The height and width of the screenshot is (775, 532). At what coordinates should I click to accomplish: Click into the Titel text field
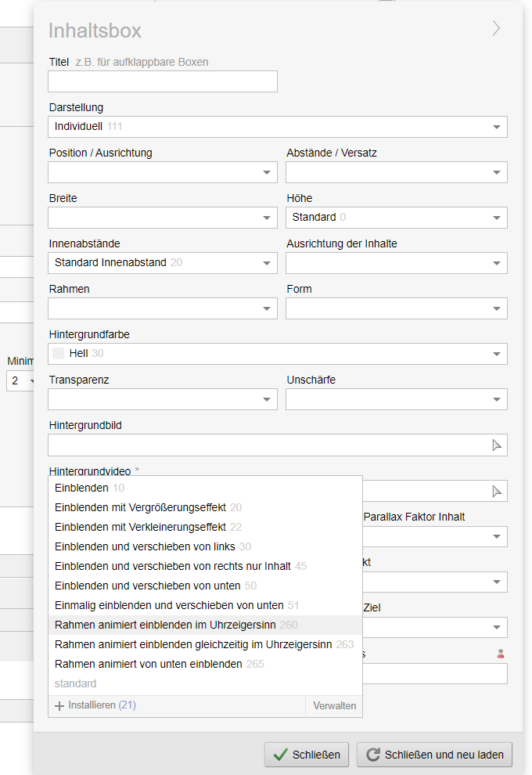coord(163,81)
